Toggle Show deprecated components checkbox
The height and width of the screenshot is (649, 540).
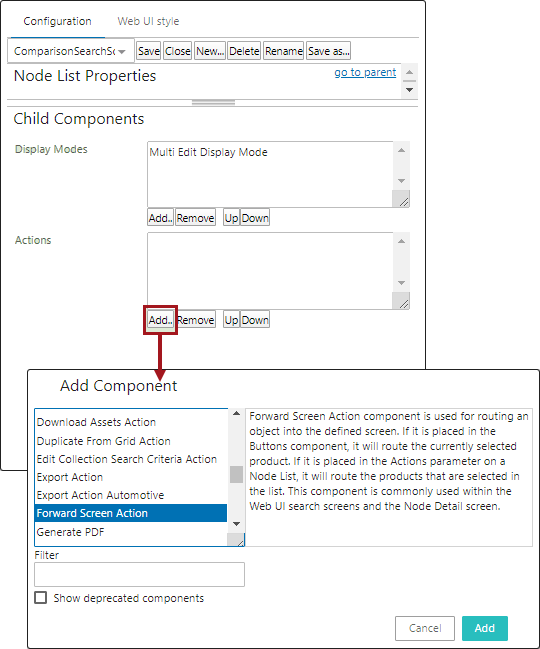pyautogui.click(x=41, y=598)
